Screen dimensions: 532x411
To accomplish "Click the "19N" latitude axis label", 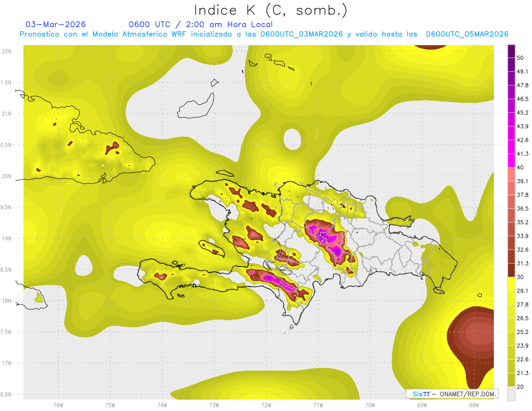I will click(x=6, y=239).
